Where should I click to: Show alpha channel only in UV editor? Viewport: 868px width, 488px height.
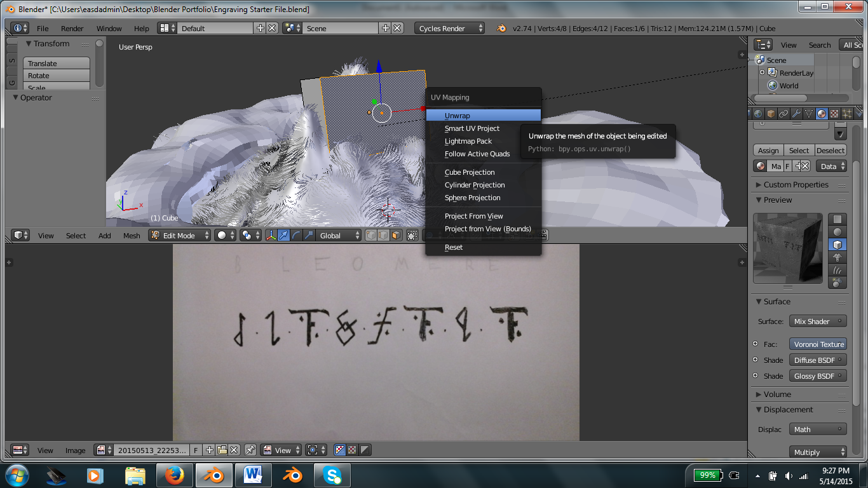(x=365, y=451)
